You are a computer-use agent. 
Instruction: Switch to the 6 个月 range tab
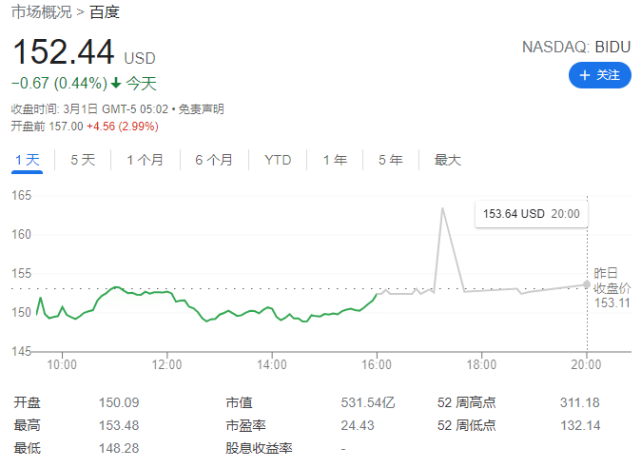tap(214, 160)
